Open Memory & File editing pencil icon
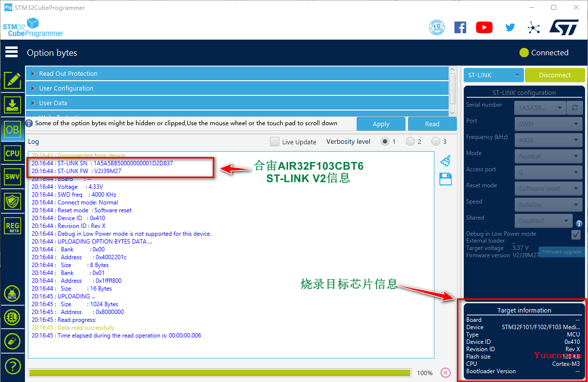Viewport: 588px width, 382px height. pos(12,81)
